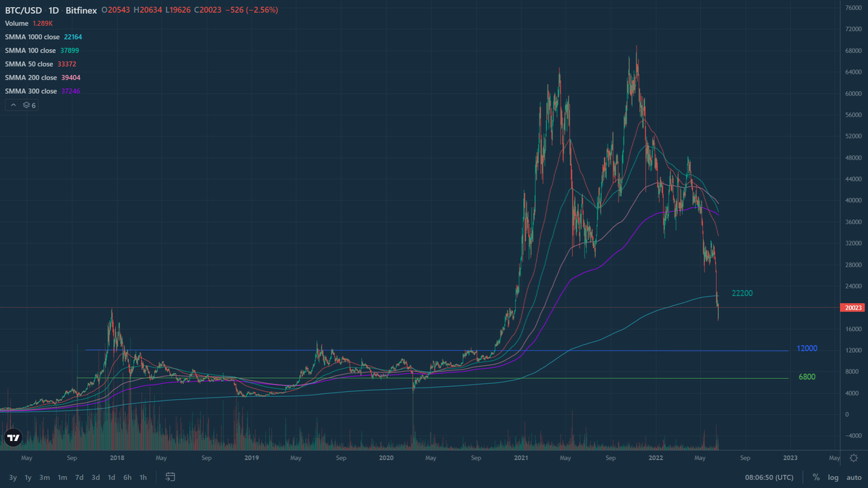The width and height of the screenshot is (868, 488).
Task: Open the go-to-date calendar icon
Action: point(171,477)
